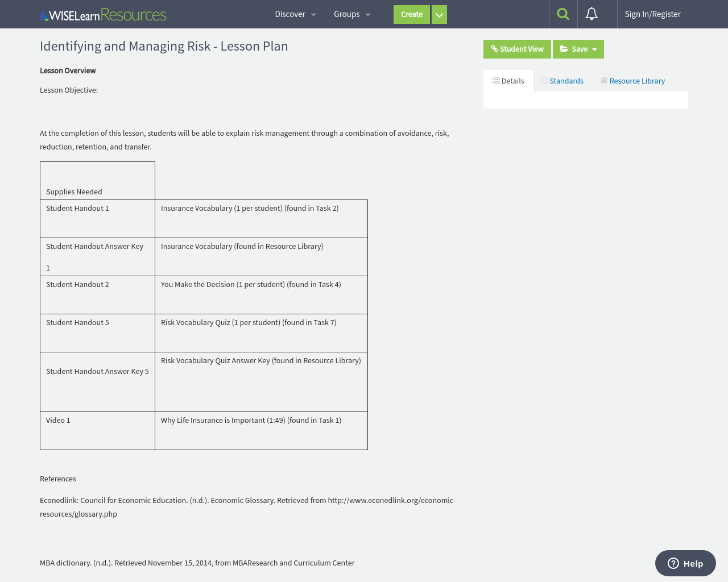728x582 pixels.
Task: Click the blank Details panel area
Action: point(585,100)
